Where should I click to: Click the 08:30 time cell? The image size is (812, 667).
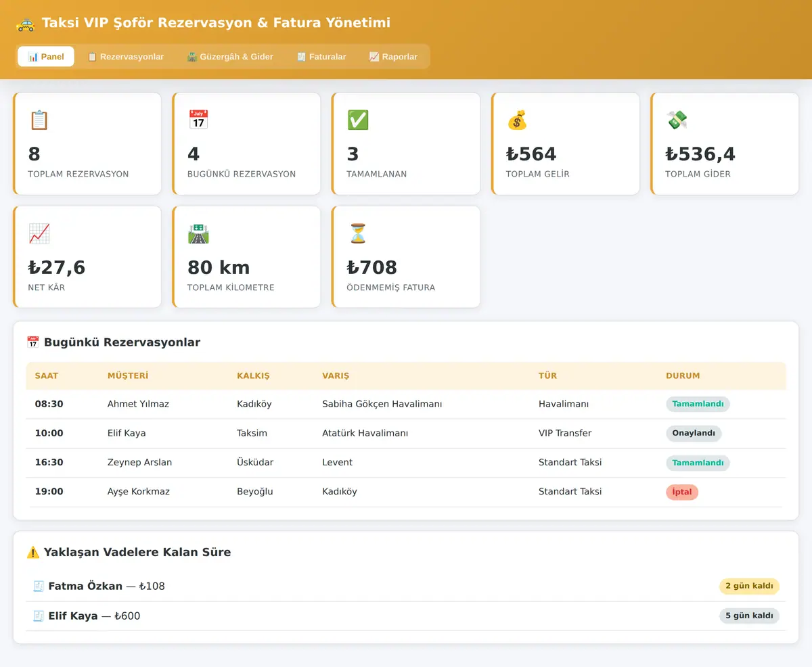tap(49, 404)
